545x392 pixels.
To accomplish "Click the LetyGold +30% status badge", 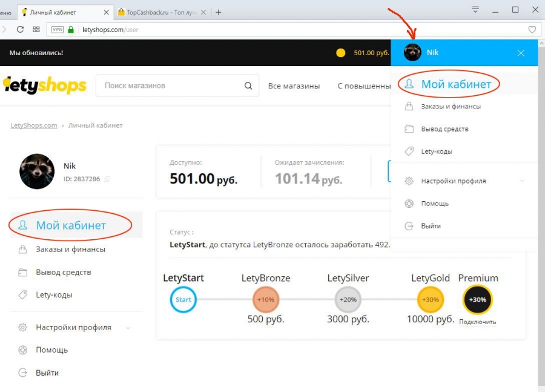I will (431, 299).
